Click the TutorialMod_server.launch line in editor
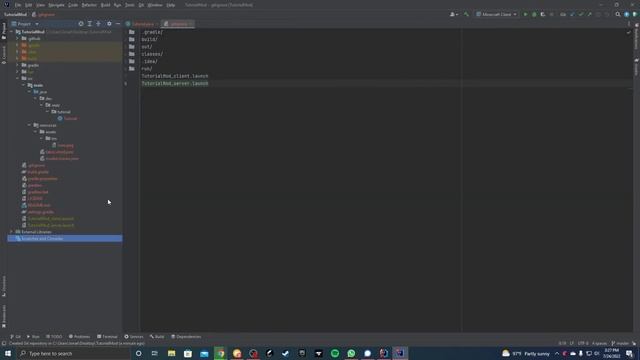The height and width of the screenshot is (360, 640). (175, 83)
